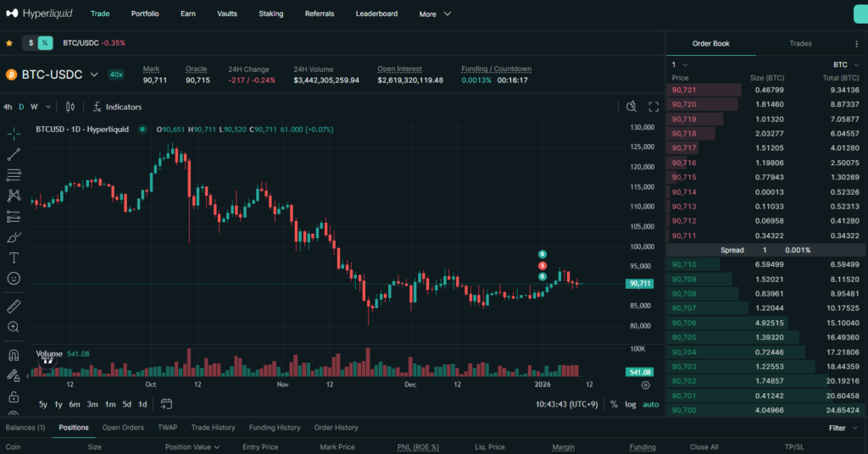Click the 90,710 bid price row
The width and height of the screenshot is (868, 454).
click(683, 265)
